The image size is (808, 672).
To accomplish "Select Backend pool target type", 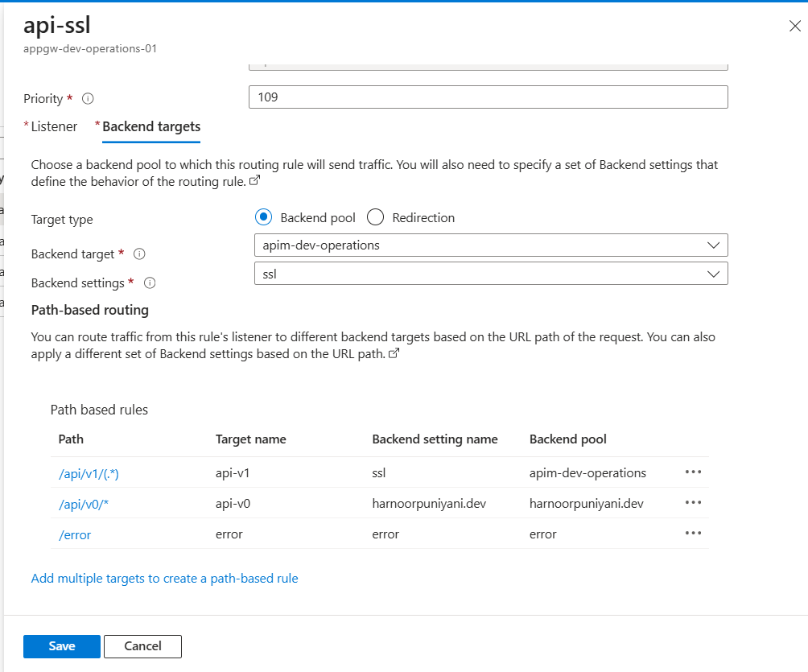I will (263, 217).
